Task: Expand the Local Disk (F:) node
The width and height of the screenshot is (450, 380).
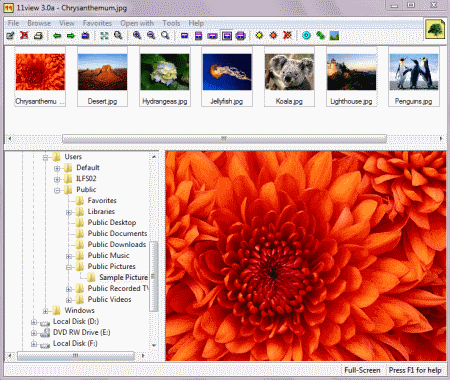Action: tap(34, 344)
